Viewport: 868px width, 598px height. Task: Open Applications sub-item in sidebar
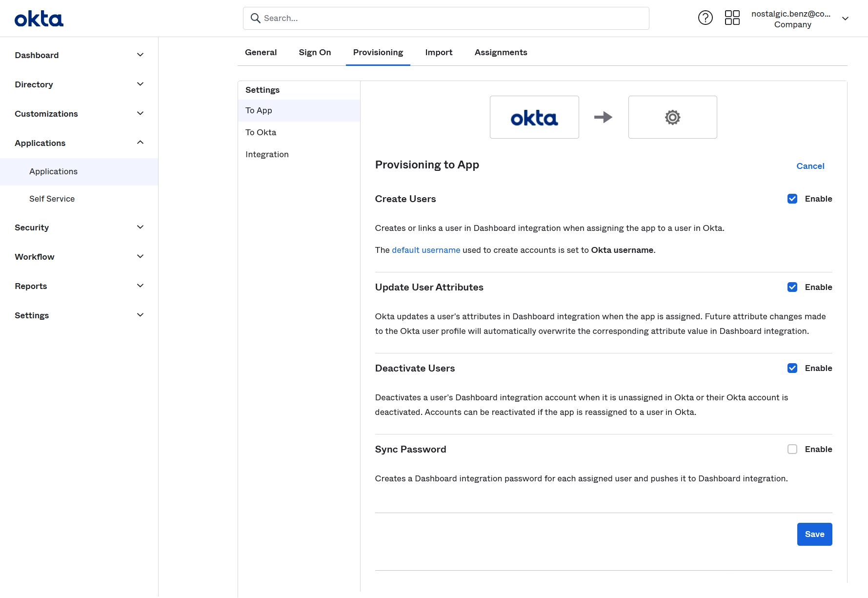[x=79, y=171]
